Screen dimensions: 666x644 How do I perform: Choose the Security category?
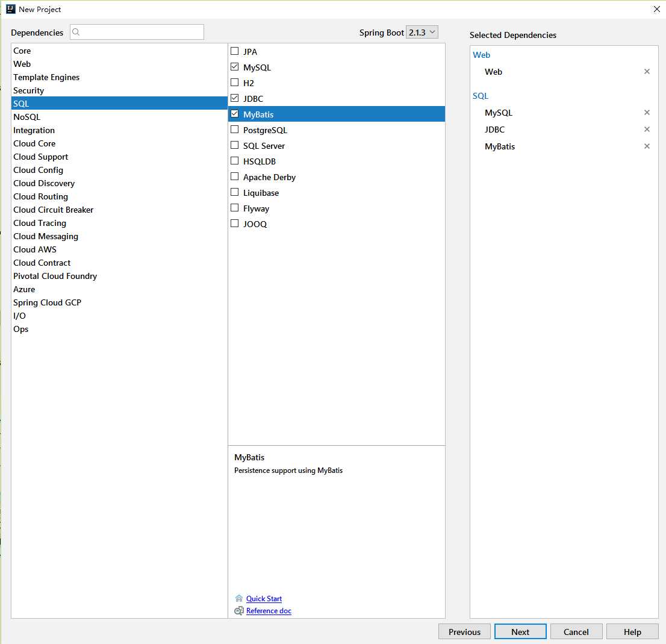119,90
